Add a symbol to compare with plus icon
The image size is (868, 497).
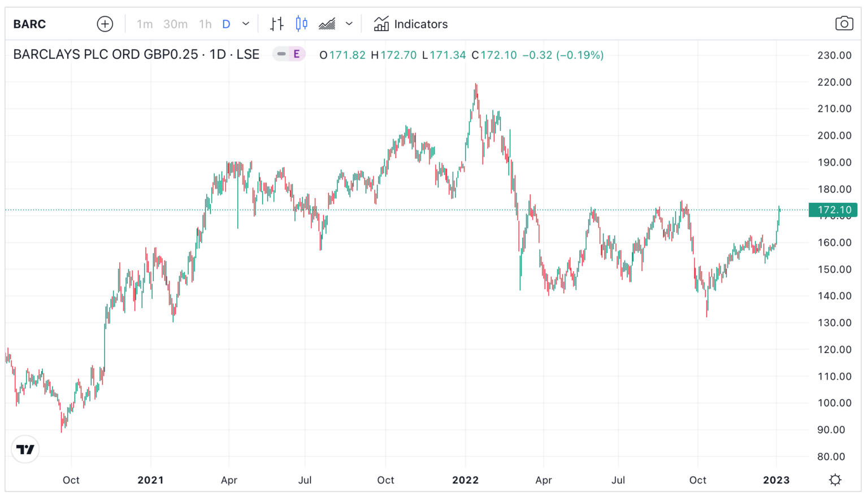click(x=105, y=24)
